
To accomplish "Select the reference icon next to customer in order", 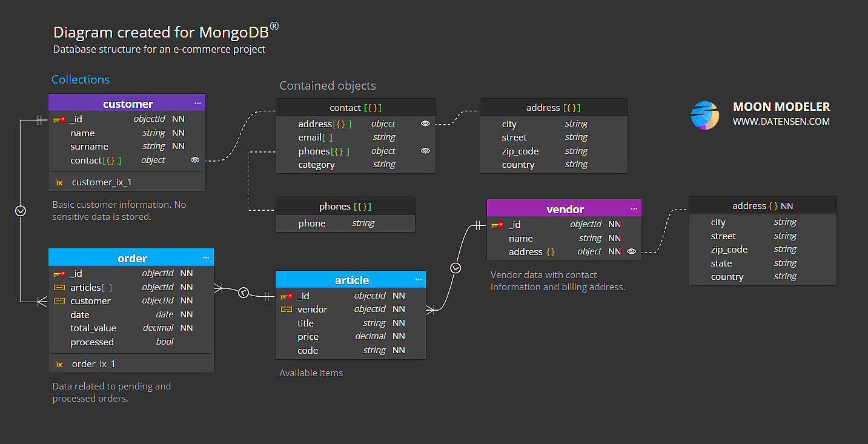I will pos(60,300).
